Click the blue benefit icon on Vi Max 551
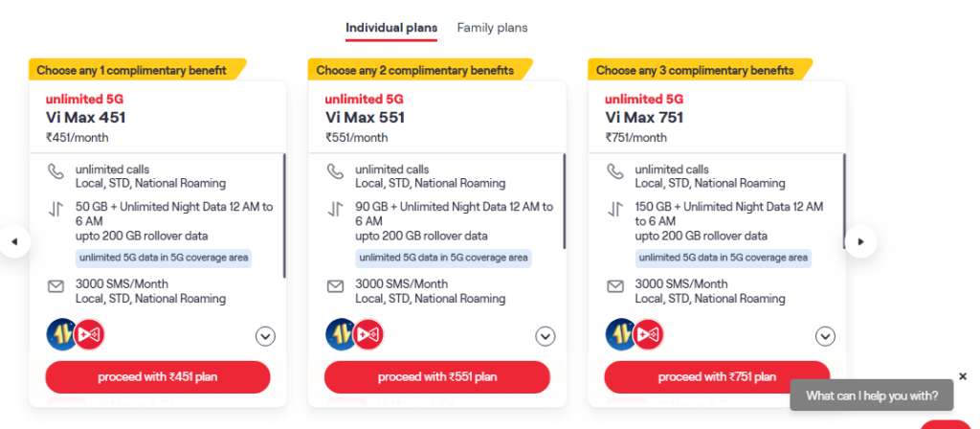 [x=341, y=334]
